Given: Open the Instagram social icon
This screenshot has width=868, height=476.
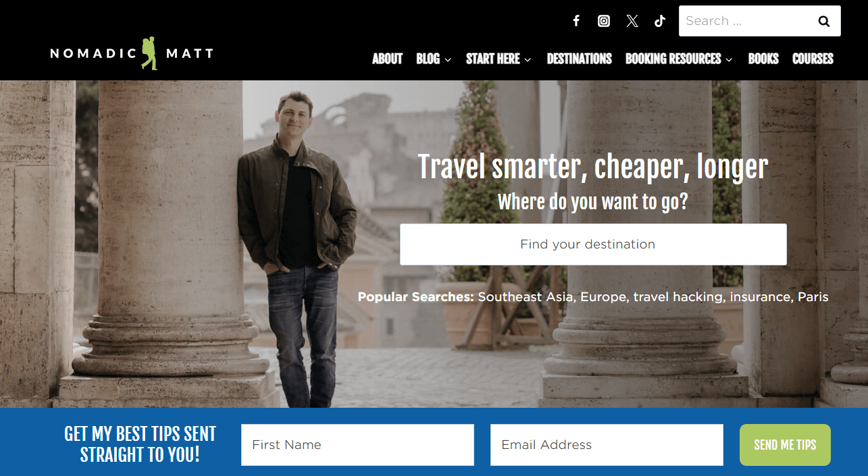Looking at the screenshot, I should click(604, 21).
